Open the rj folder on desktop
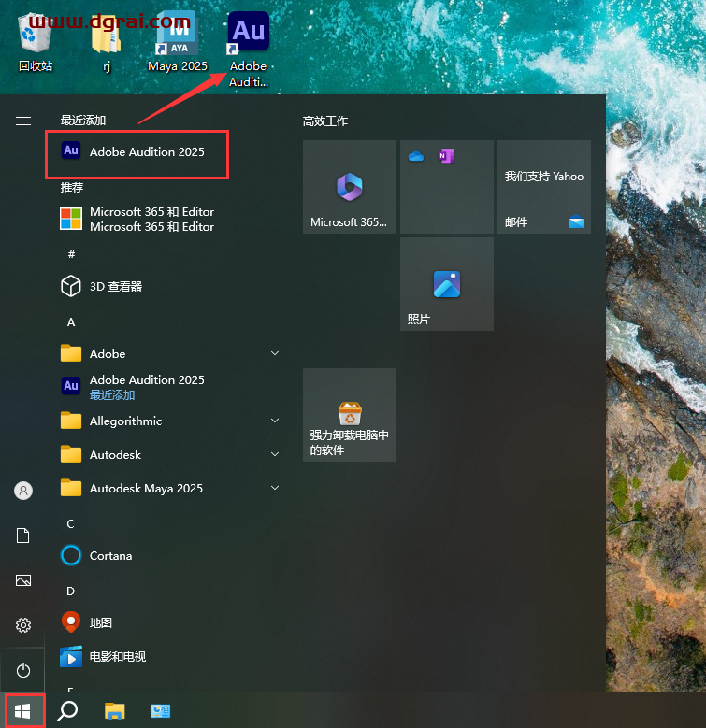Image resolution: width=706 pixels, height=728 pixels. [107, 45]
